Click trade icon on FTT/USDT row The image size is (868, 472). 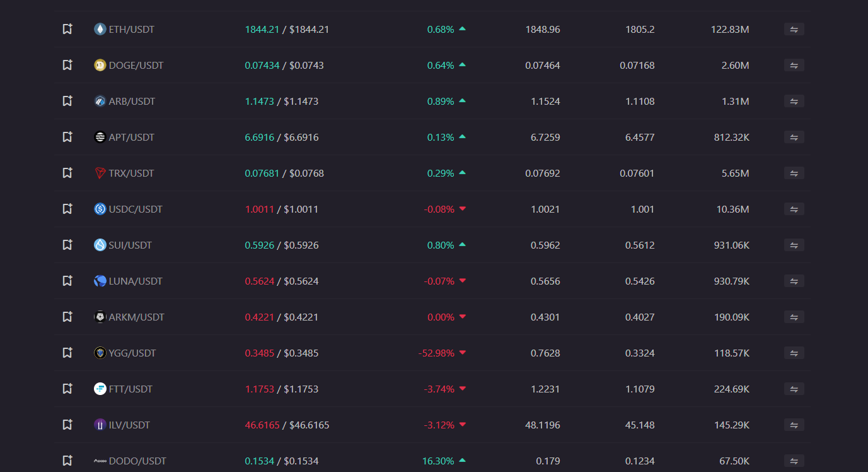click(794, 389)
